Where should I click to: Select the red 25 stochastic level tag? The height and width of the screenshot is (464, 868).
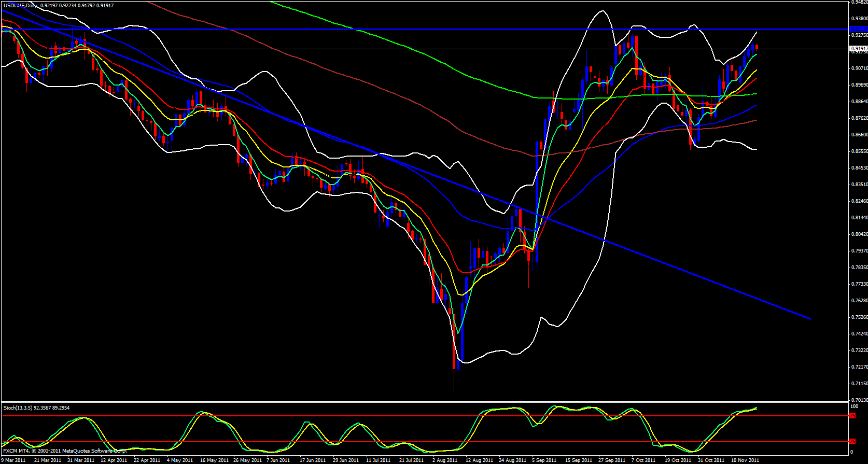click(x=852, y=442)
